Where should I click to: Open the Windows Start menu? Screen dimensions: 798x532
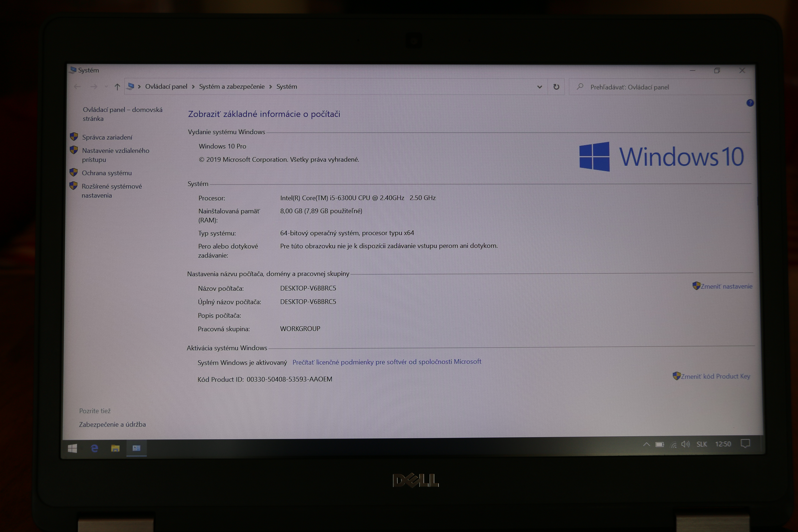pyautogui.click(x=72, y=449)
